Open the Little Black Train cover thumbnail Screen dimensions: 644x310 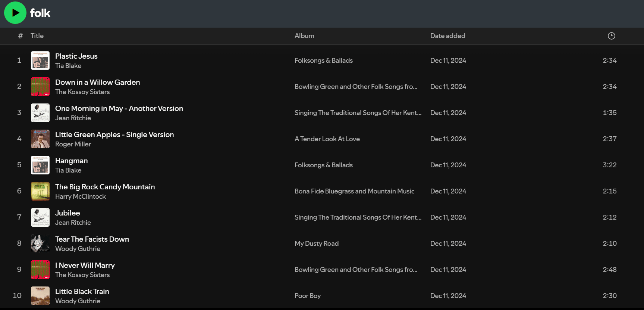coord(40,296)
